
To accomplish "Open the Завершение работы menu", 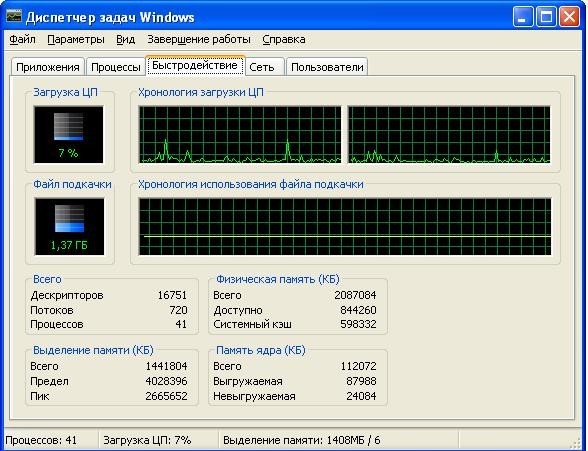I will pyautogui.click(x=199, y=39).
